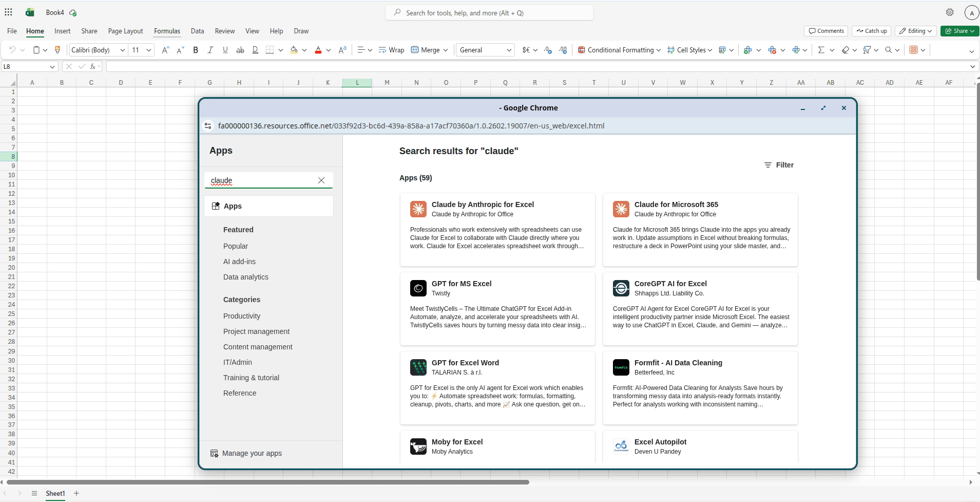Open the File menu
The height and width of the screenshot is (502, 980).
[x=12, y=31]
